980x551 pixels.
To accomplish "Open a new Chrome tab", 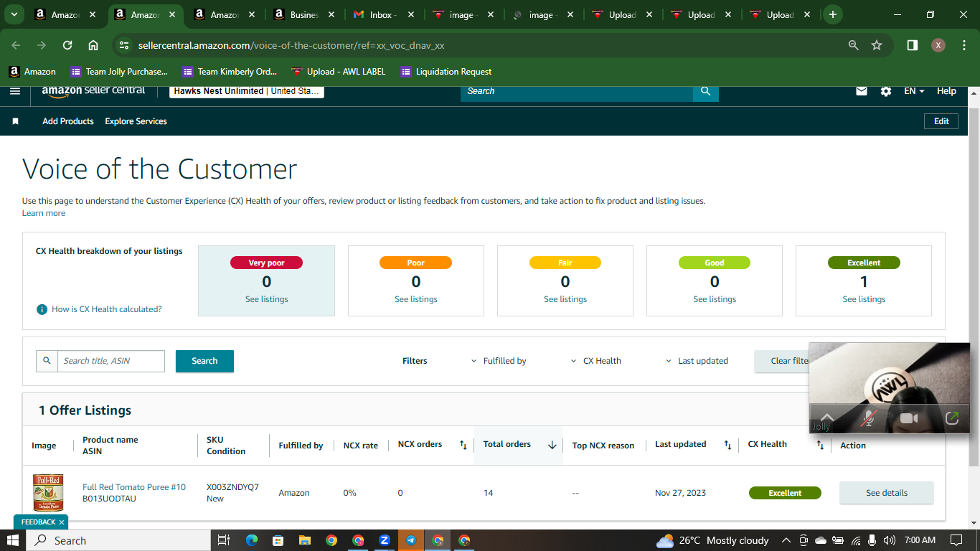I will (x=832, y=14).
